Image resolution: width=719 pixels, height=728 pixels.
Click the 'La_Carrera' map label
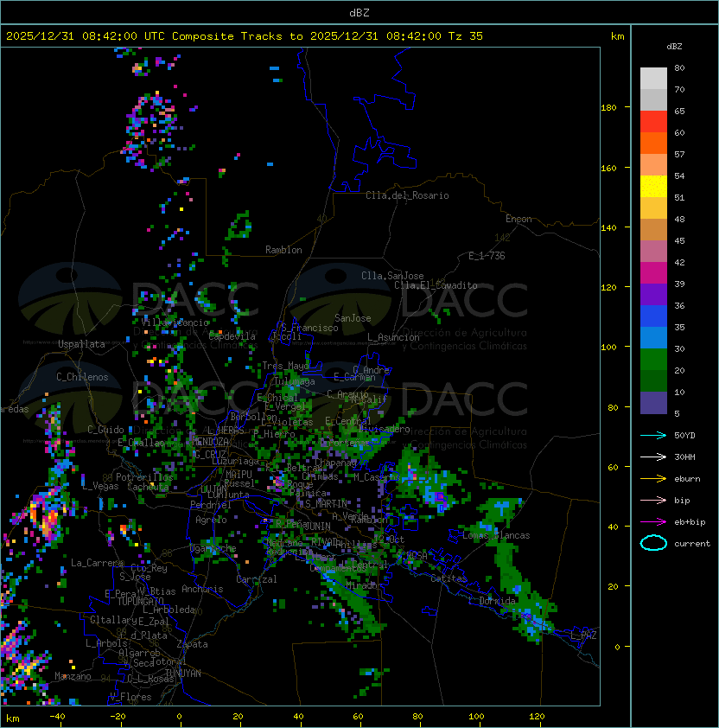(x=97, y=563)
